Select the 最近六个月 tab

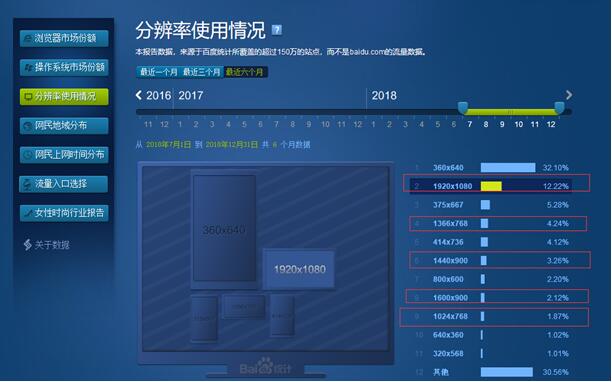coord(245,72)
